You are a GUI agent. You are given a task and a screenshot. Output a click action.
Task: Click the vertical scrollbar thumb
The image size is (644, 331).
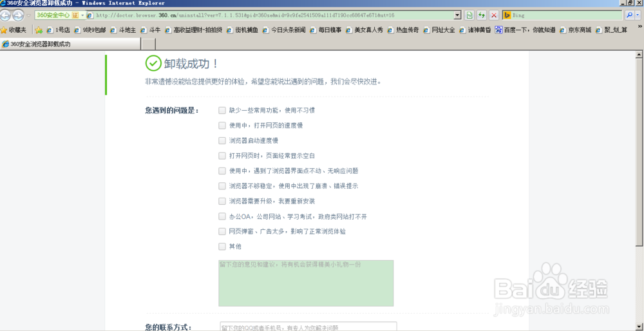point(639,152)
